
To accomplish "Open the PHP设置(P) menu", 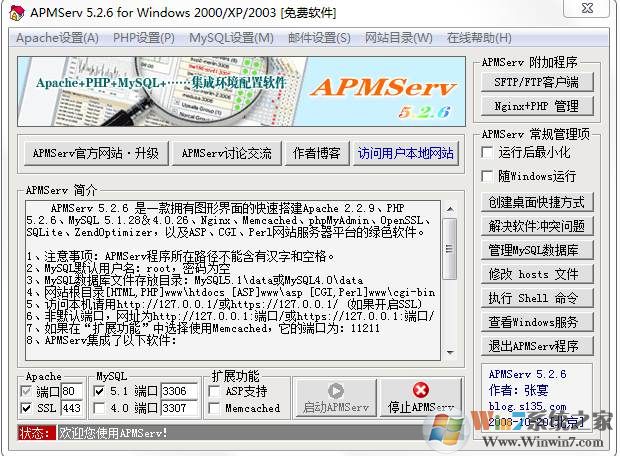I will click(144, 38).
